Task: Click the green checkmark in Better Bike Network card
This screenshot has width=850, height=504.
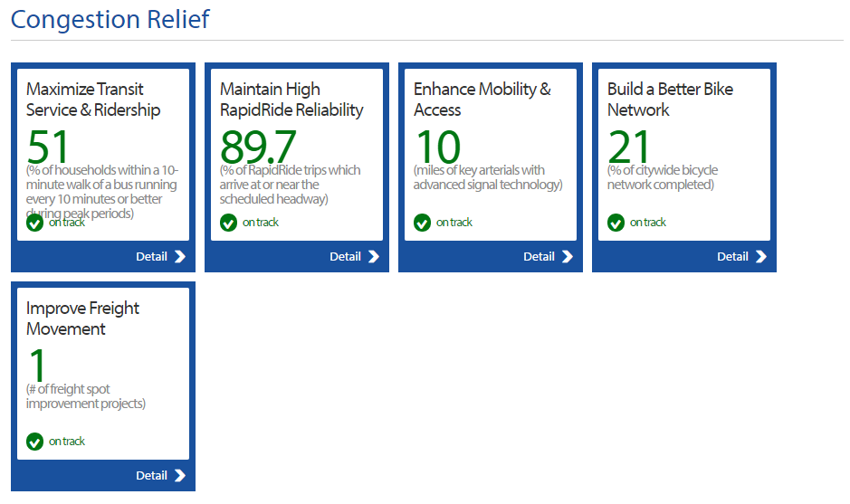Action: (616, 223)
